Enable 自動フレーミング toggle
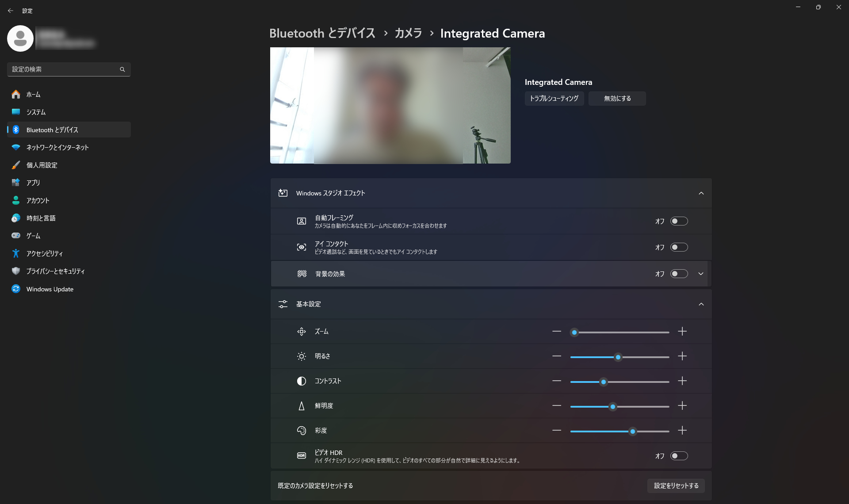The image size is (849, 504). [680, 221]
